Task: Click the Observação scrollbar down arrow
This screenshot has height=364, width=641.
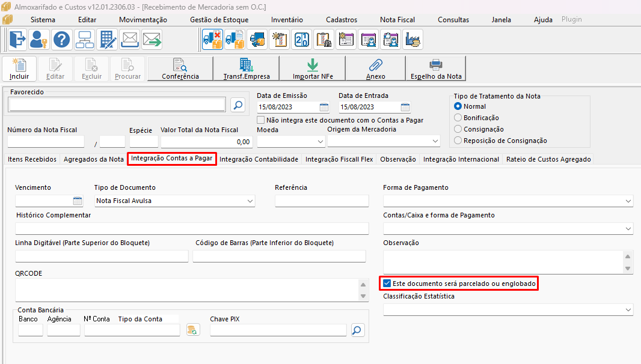Action: 628,268
